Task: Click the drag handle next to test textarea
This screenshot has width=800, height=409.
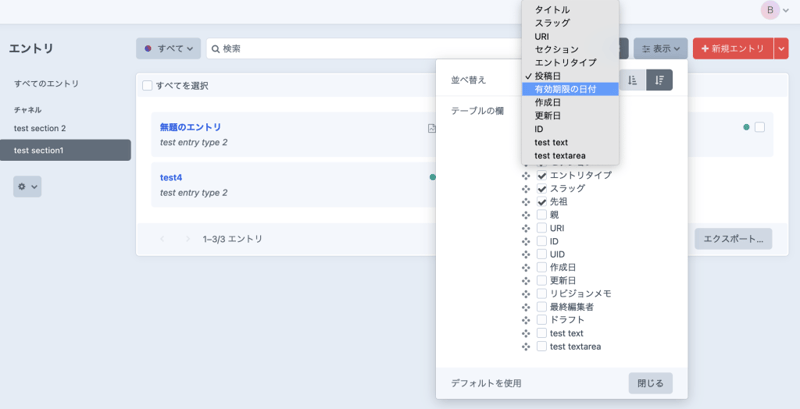Action: pyautogui.click(x=526, y=347)
